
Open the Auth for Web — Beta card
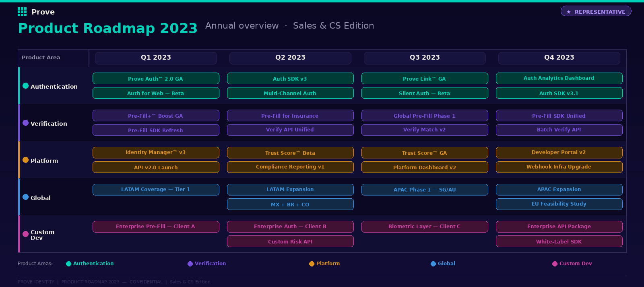point(156,93)
